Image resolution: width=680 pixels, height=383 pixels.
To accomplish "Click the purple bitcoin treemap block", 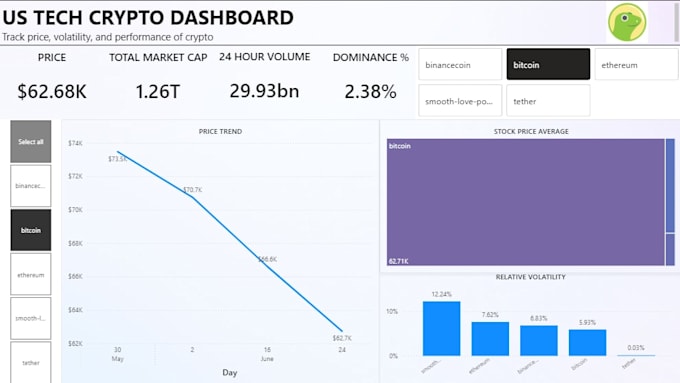I will (526, 202).
